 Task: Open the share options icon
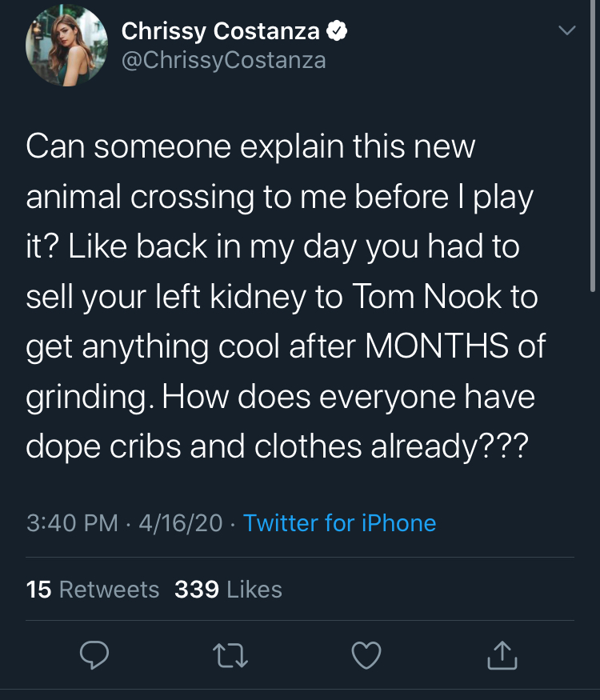coord(502,656)
